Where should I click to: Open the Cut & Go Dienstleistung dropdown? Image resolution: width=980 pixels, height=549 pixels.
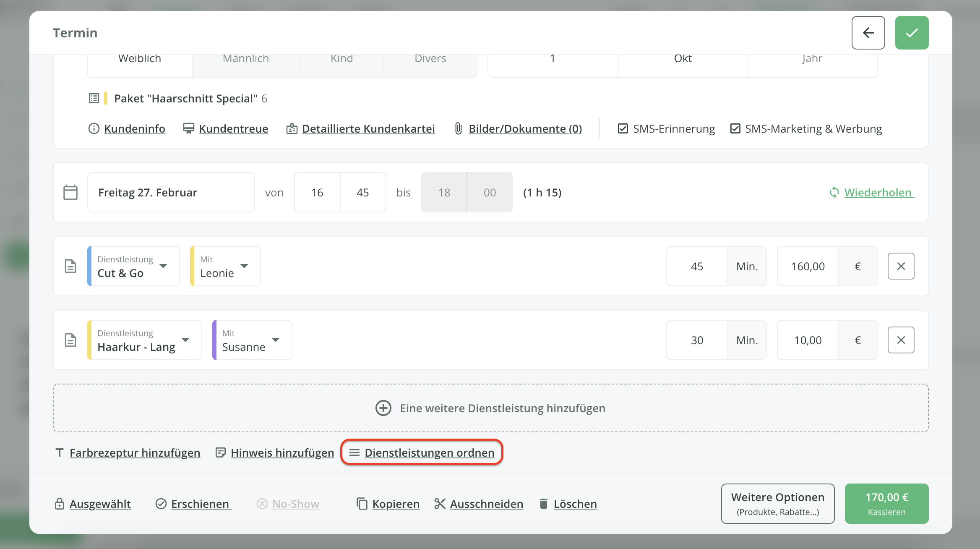pos(133,266)
